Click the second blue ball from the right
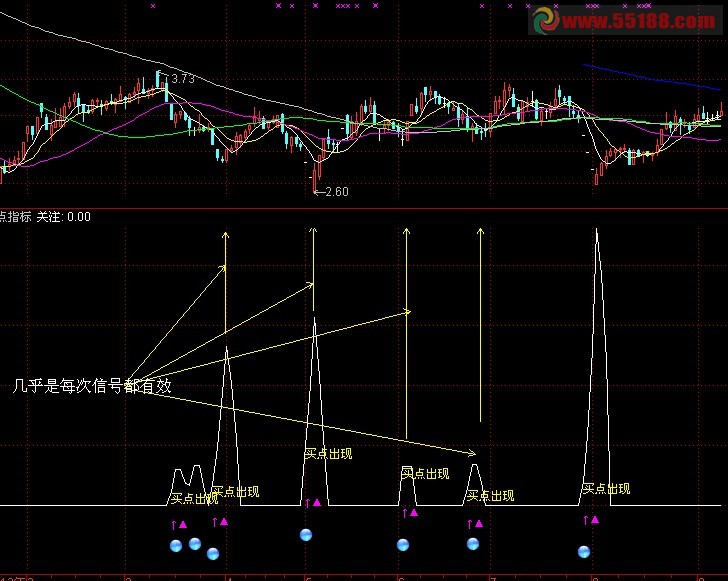Screen dimensions: 728x581 tap(473, 544)
